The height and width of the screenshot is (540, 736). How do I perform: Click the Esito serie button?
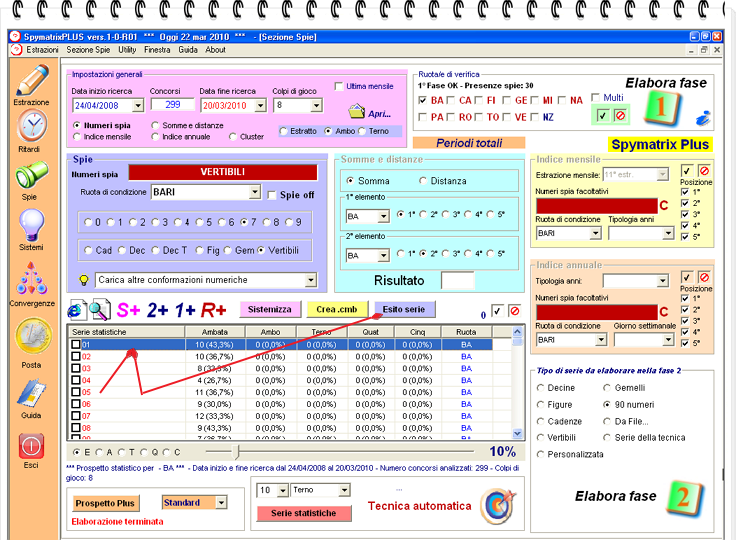tap(404, 309)
